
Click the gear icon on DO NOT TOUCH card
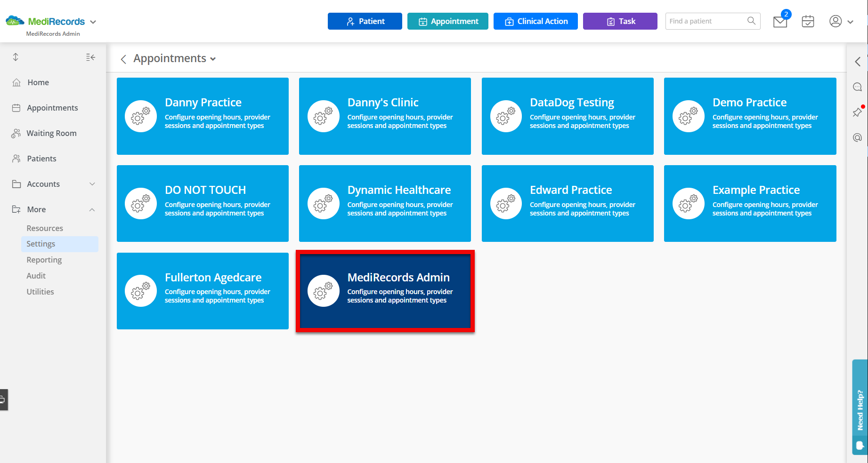140,203
